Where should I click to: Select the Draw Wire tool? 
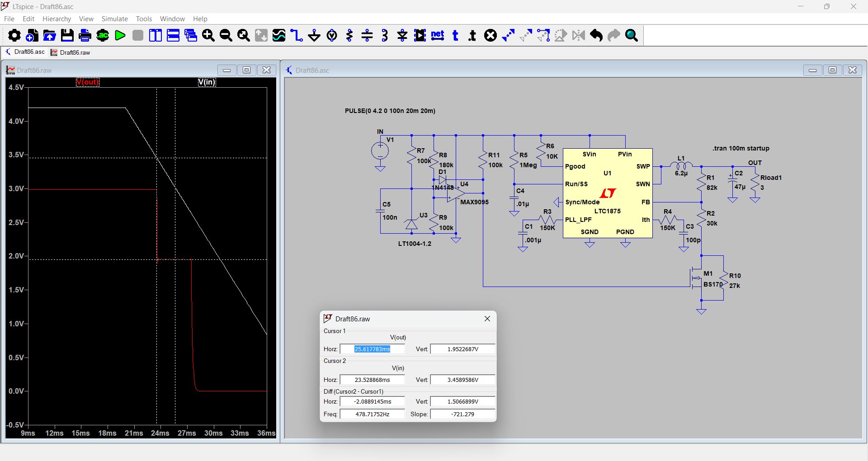click(297, 35)
